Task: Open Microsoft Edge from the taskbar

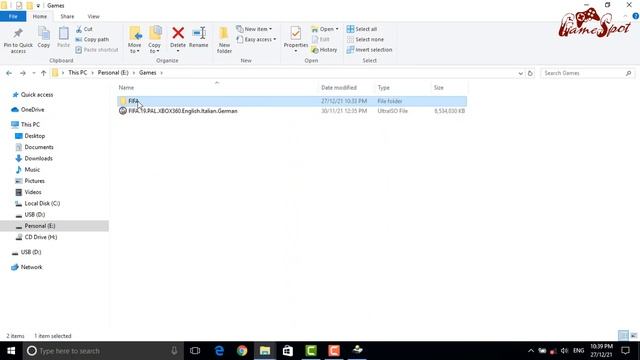Action: pyautogui.click(x=219, y=351)
